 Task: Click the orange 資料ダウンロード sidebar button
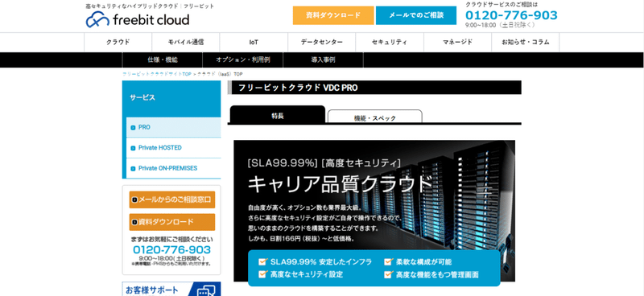pos(172,222)
